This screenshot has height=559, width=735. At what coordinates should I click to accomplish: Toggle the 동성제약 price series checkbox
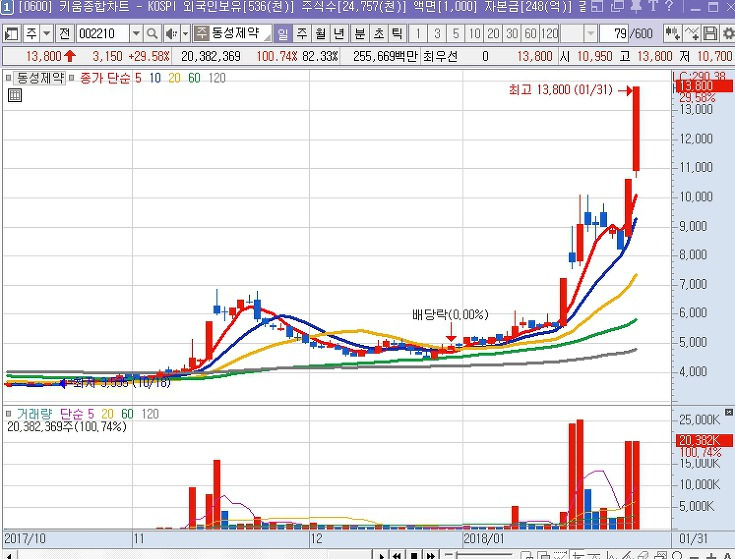8,78
